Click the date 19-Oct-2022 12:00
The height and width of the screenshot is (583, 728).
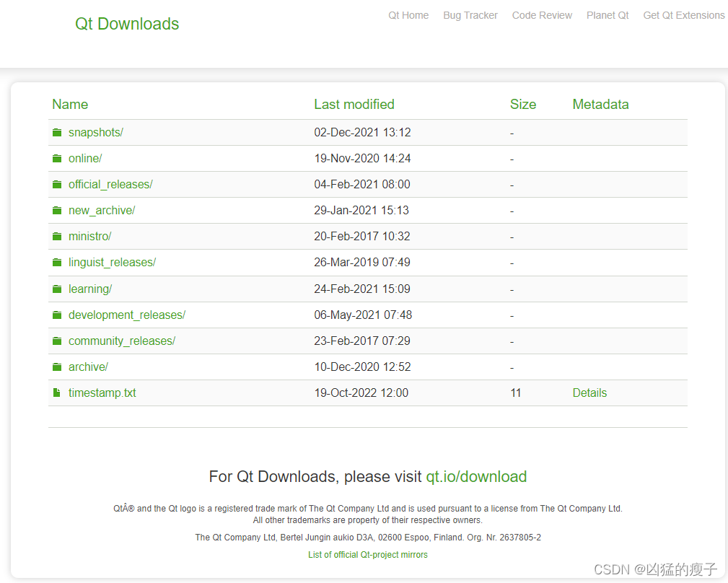[x=361, y=393]
